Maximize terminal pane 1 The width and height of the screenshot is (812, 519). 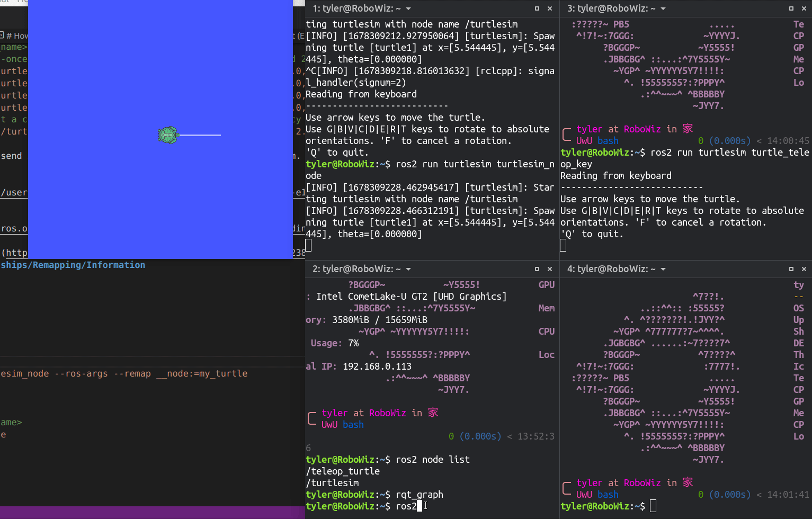pos(537,8)
